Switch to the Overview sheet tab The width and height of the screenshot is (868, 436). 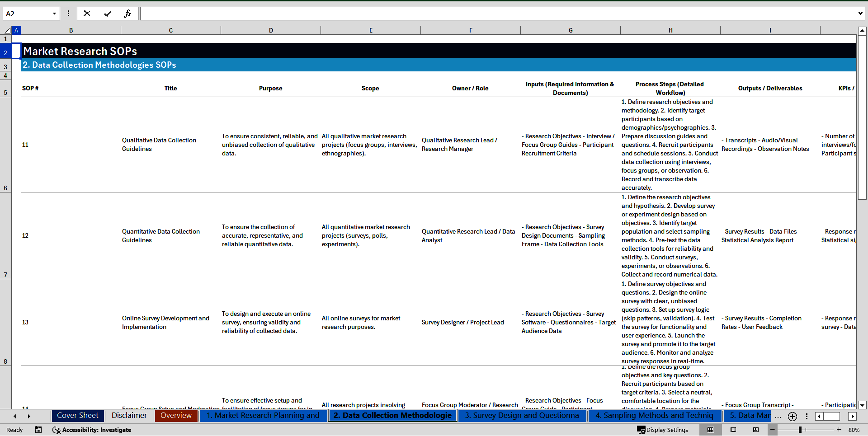click(176, 416)
